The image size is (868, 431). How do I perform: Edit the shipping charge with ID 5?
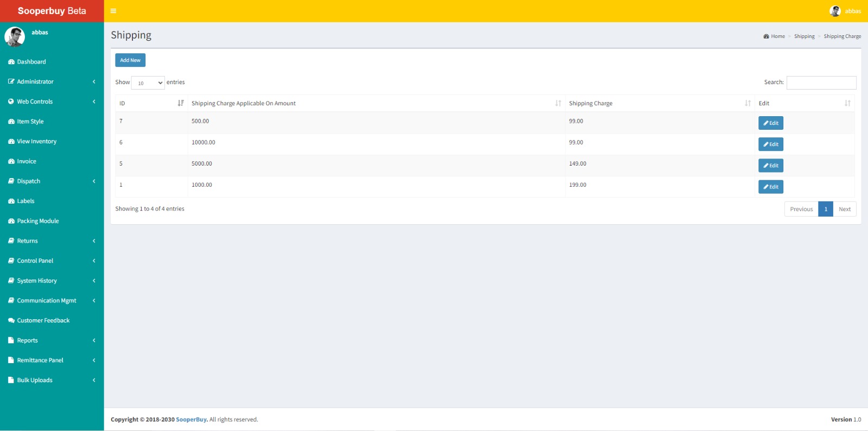point(770,166)
